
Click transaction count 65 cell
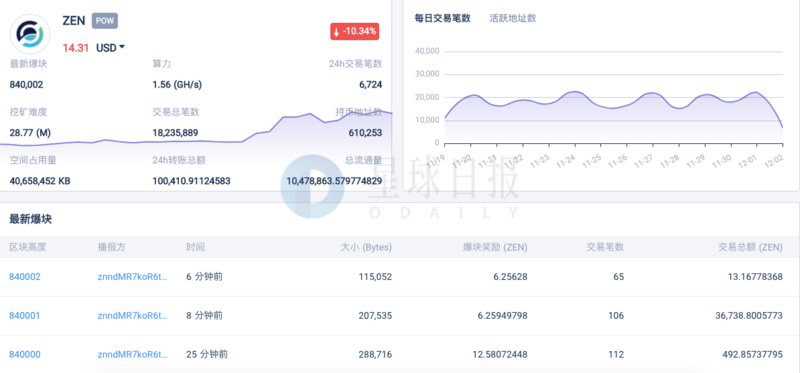pyautogui.click(x=618, y=277)
